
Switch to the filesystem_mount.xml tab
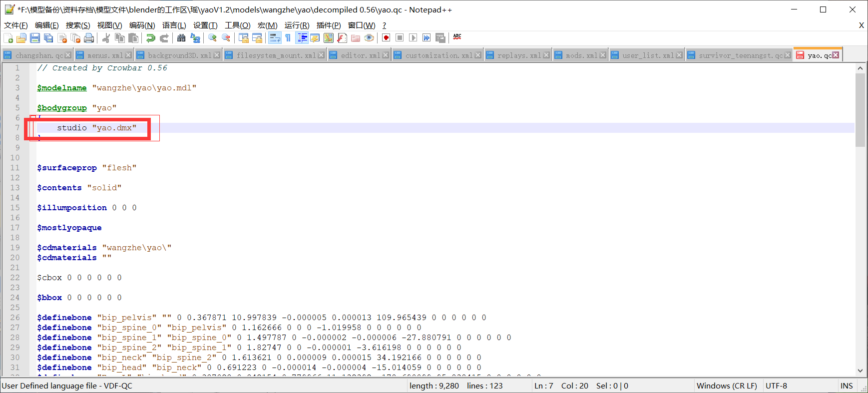tap(276, 55)
